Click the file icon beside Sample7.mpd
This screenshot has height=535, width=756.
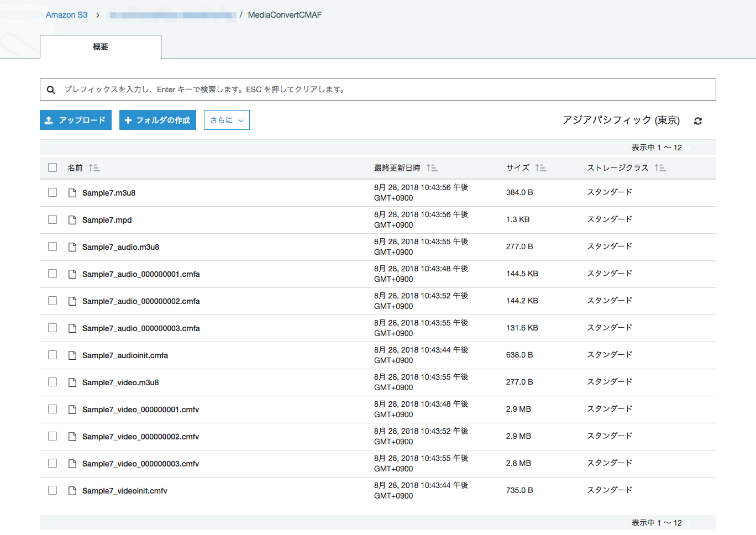[x=72, y=219]
